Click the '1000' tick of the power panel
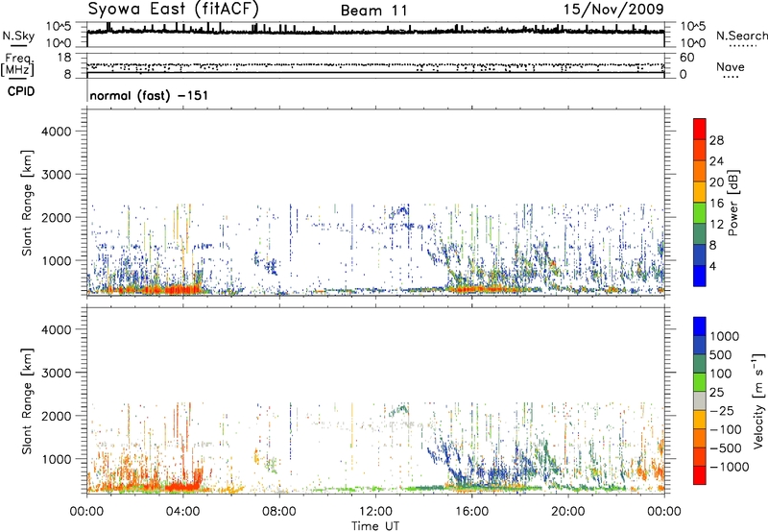Viewport: 768px width, 532px height. 56,260
